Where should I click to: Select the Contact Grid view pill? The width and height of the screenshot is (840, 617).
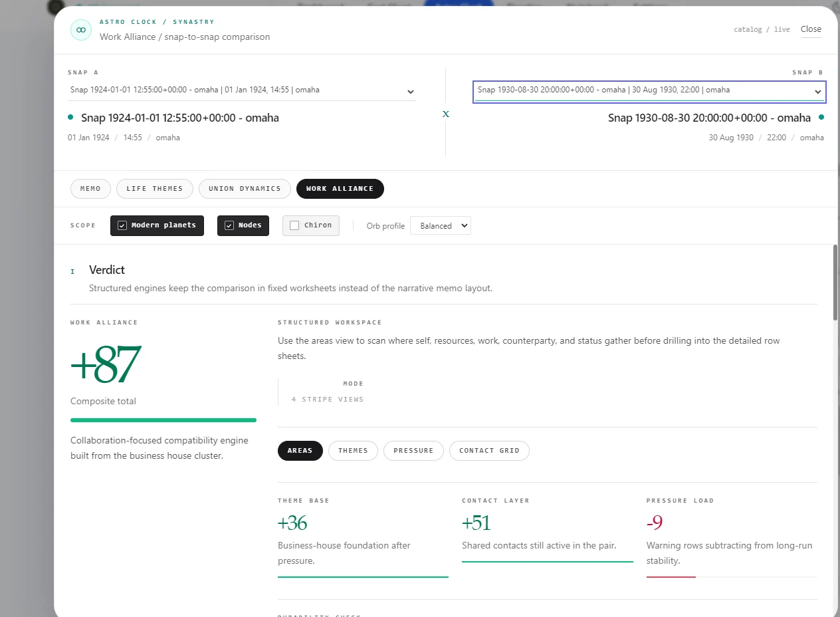coord(489,451)
